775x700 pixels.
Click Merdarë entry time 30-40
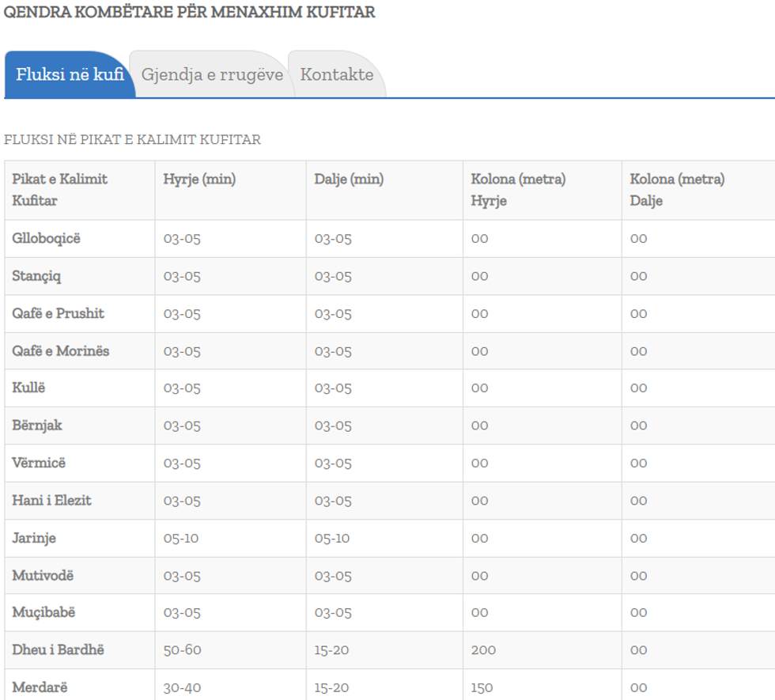coord(183,688)
